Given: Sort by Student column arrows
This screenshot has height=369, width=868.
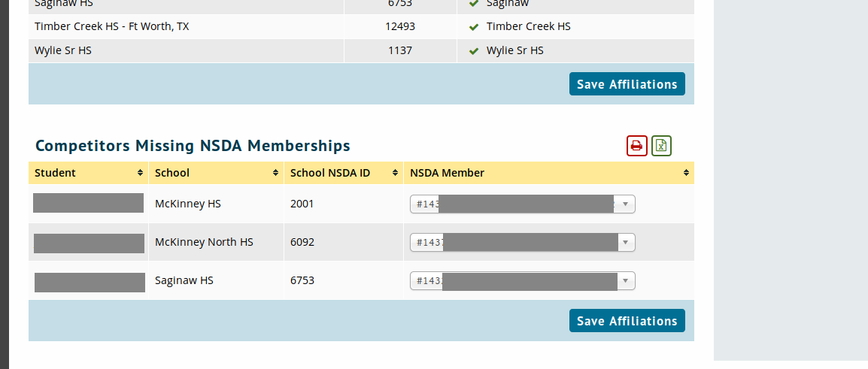Looking at the screenshot, I should [x=140, y=173].
